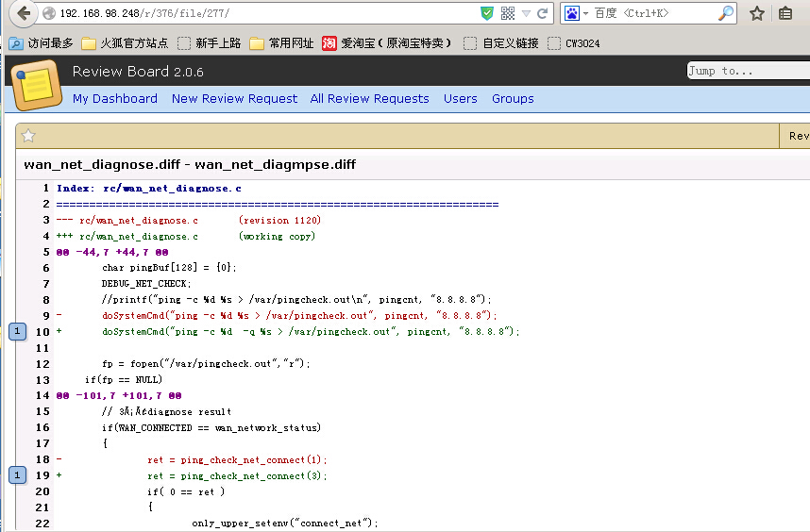Click the '(working copy)' text

coord(277,237)
